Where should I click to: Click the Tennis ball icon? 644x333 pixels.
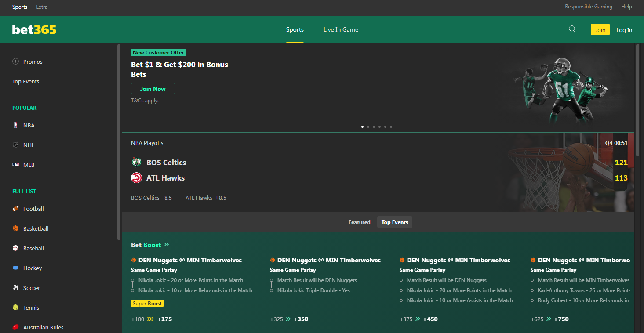[16, 308]
